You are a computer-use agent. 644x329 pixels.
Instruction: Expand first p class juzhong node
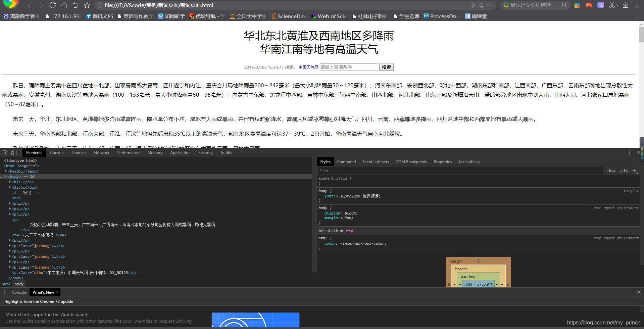pyautogui.click(x=10, y=246)
